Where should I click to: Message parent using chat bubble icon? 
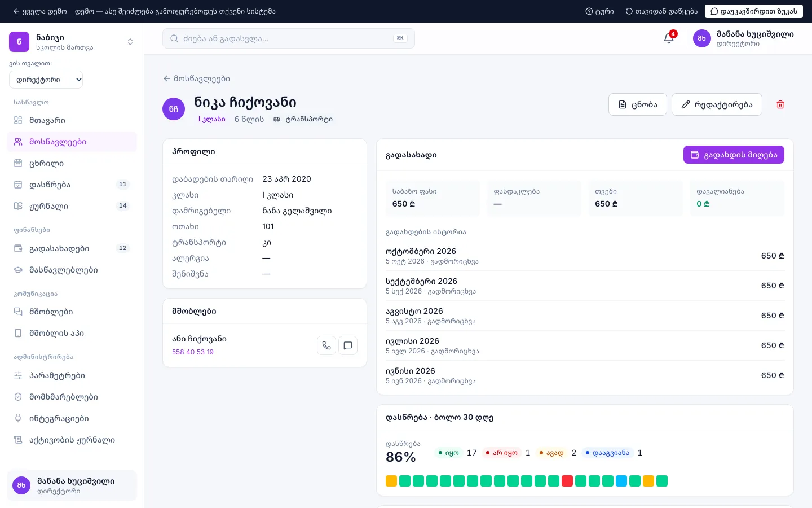tap(348, 345)
